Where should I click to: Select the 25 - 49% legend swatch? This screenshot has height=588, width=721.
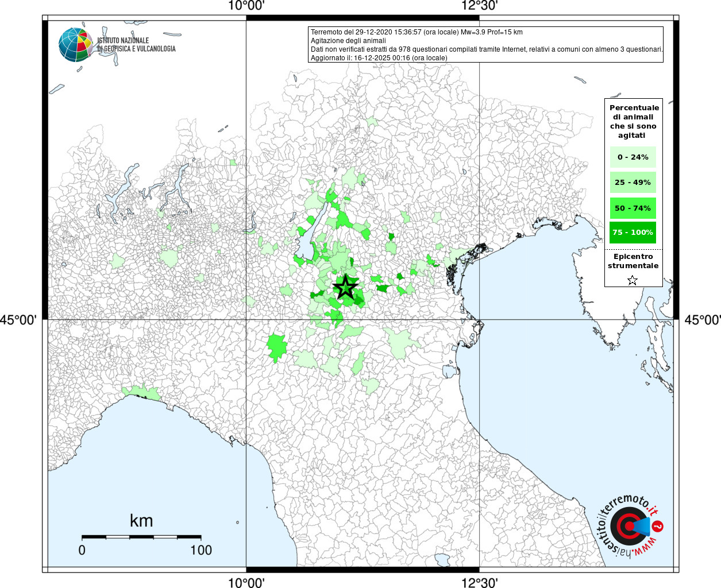633,183
